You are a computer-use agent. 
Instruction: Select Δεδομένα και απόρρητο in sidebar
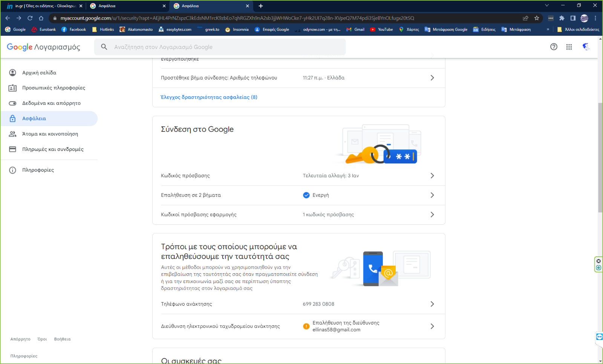click(49, 103)
